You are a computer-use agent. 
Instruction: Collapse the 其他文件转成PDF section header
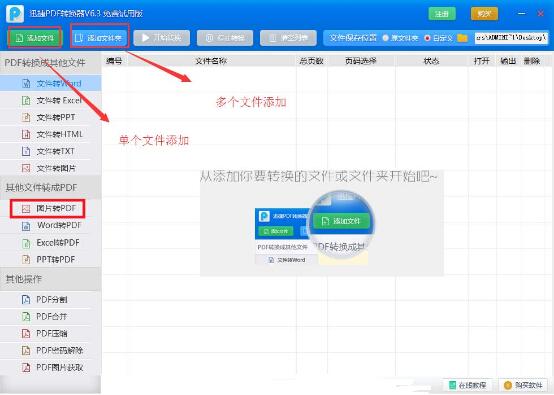point(51,187)
